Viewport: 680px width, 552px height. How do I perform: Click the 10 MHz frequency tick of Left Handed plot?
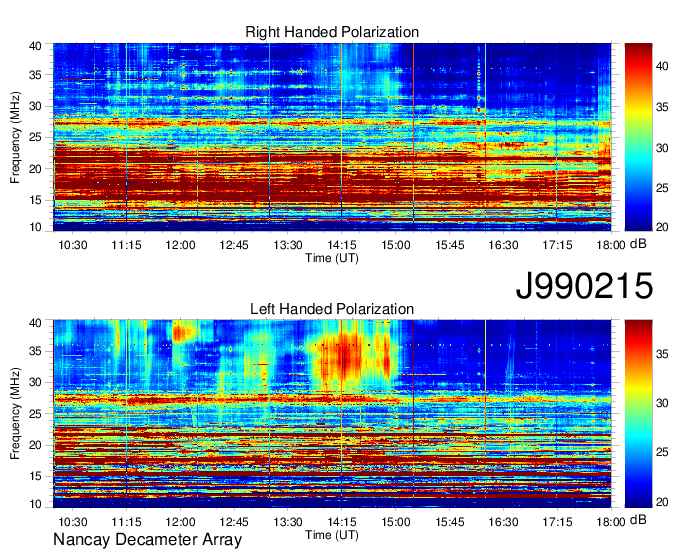pos(35,504)
